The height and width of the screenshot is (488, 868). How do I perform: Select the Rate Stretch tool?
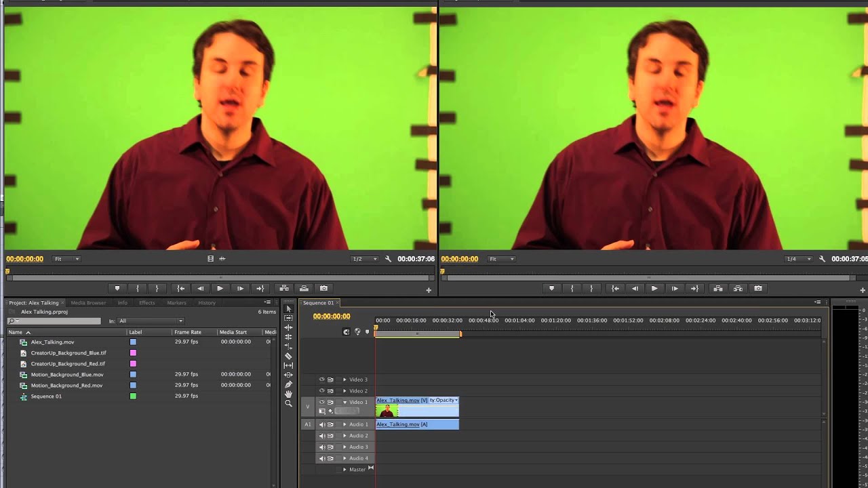coord(288,346)
